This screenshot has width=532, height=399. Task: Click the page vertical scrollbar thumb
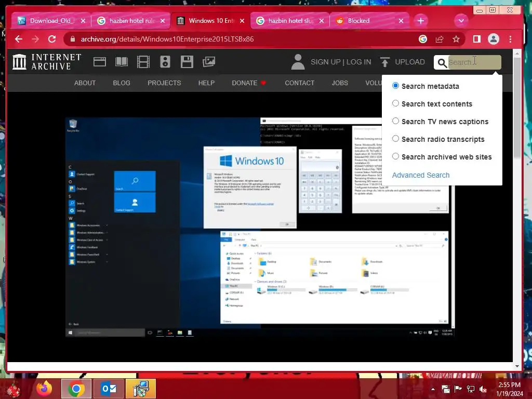coord(517,108)
